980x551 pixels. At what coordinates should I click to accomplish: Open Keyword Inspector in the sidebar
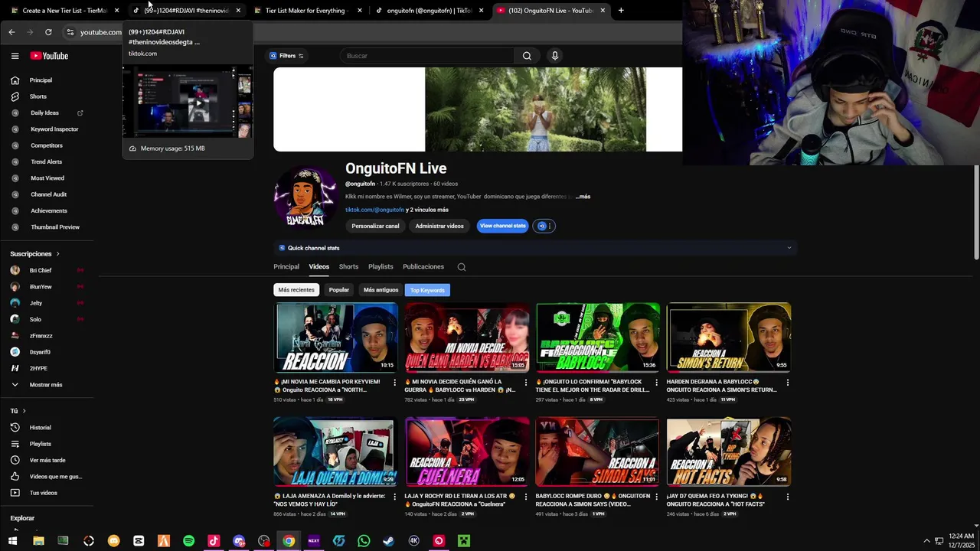click(x=54, y=129)
